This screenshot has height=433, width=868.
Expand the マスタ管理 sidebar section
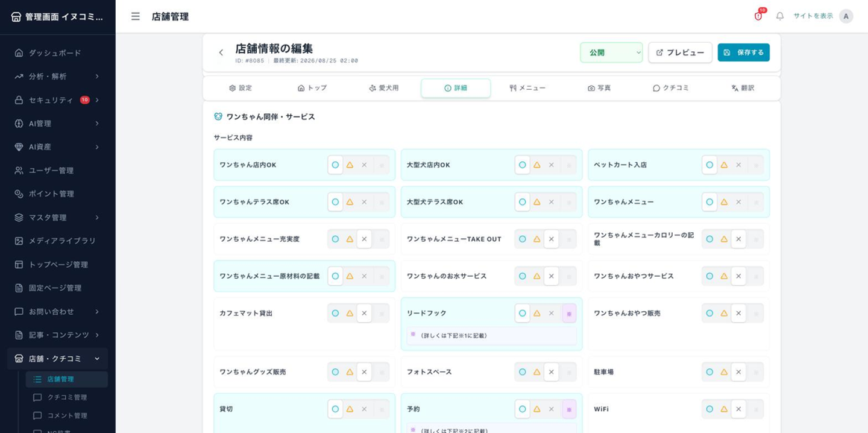(58, 217)
